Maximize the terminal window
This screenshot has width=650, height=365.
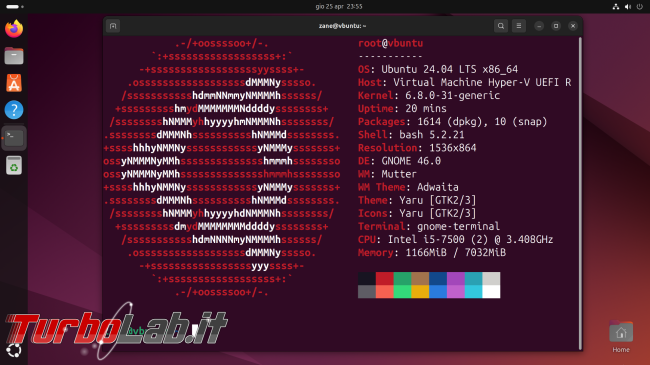coord(556,26)
